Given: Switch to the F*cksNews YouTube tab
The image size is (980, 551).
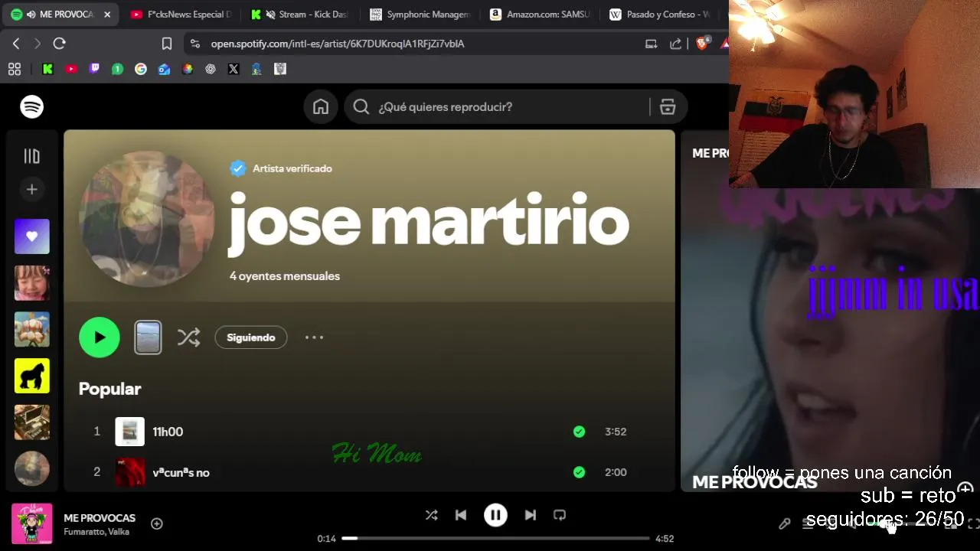Looking at the screenshot, I should [181, 15].
